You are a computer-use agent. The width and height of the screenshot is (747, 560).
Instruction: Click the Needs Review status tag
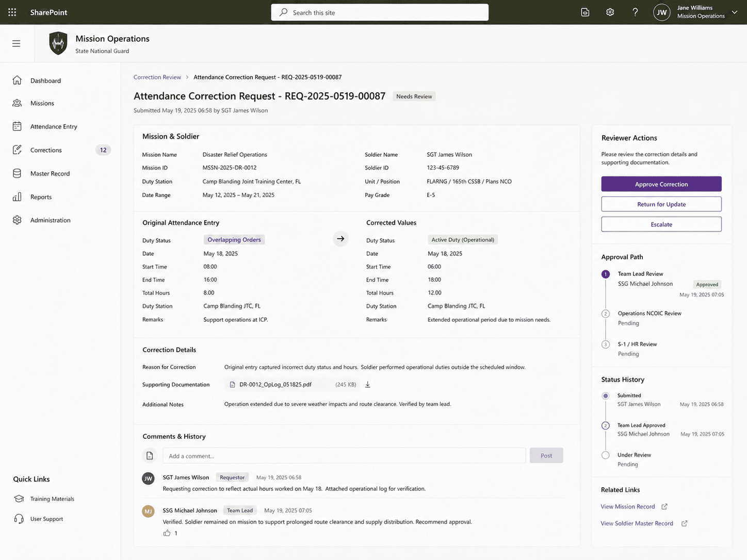[414, 96]
